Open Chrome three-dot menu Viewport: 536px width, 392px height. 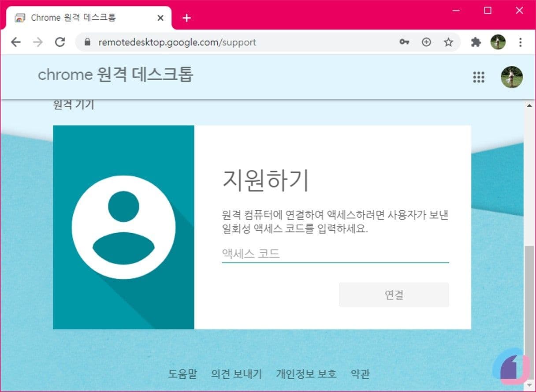pyautogui.click(x=521, y=42)
